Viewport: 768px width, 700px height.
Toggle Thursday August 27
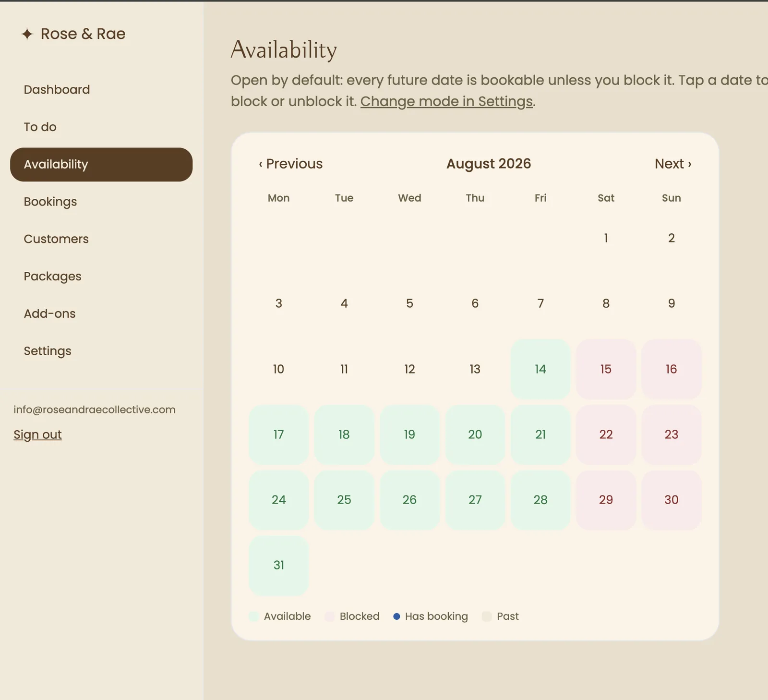pos(475,500)
